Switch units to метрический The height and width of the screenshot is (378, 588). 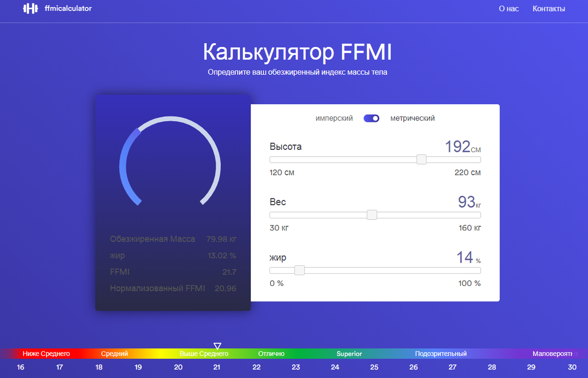pos(413,118)
